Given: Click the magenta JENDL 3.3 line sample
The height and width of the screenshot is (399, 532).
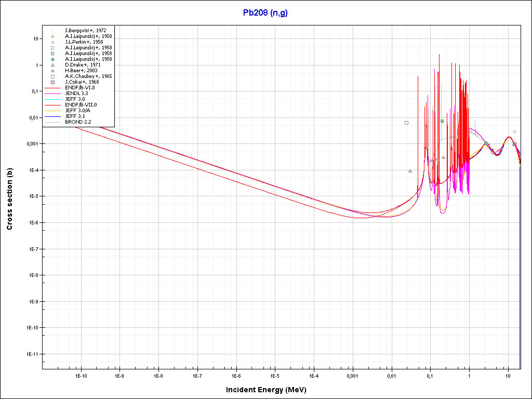Looking at the screenshot, I should 52,94.
